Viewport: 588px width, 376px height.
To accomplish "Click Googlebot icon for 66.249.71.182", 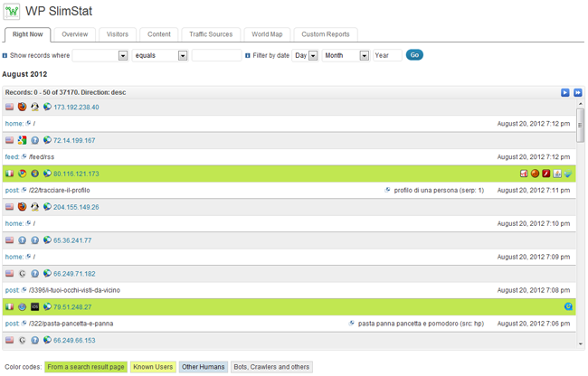I will coord(22,274).
